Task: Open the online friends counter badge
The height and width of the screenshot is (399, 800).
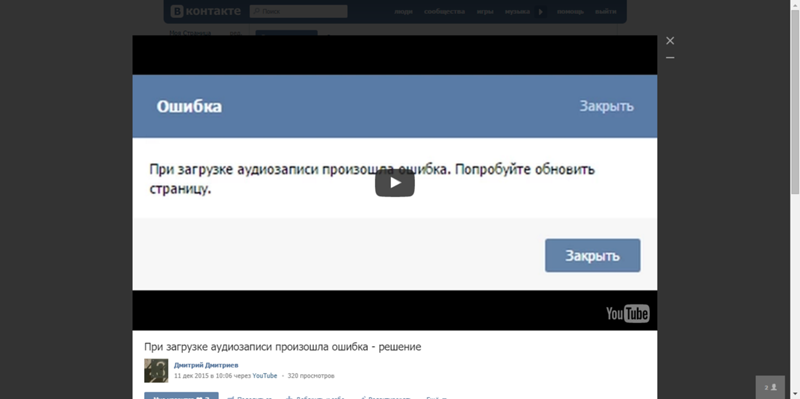Action: [x=770, y=387]
